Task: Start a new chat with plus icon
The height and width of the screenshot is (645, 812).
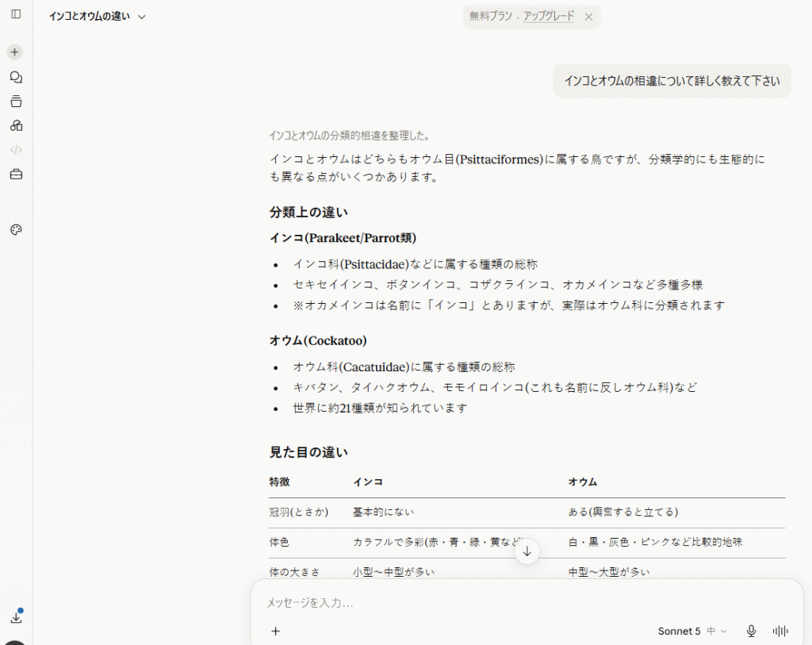Action: [x=14, y=52]
